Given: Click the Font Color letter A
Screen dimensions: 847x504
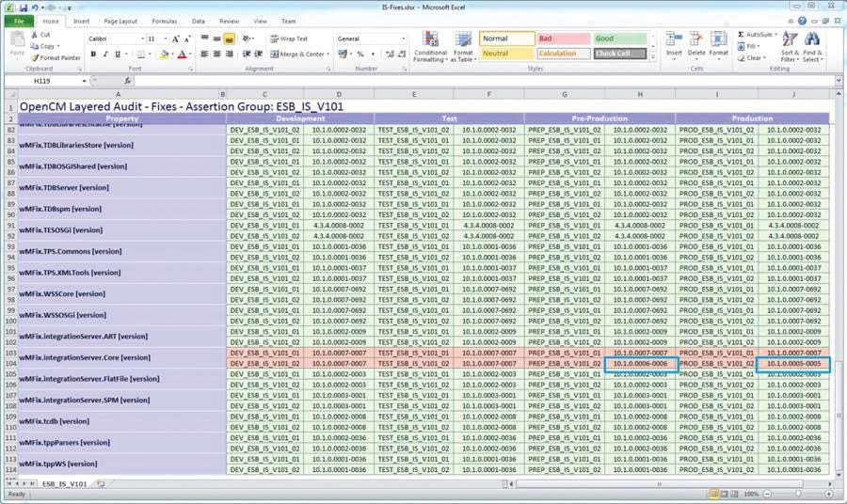Looking at the screenshot, I should [x=182, y=55].
